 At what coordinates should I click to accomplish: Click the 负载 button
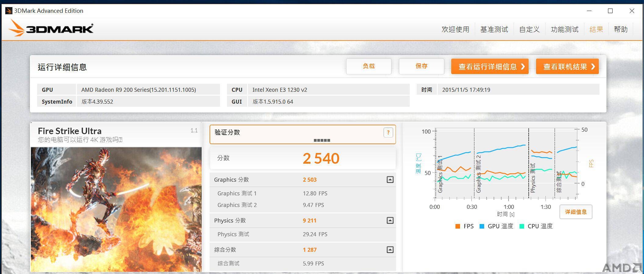369,66
